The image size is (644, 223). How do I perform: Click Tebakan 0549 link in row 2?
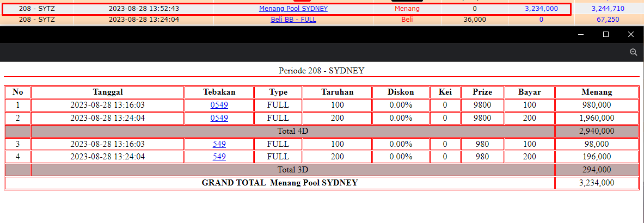pos(219,118)
